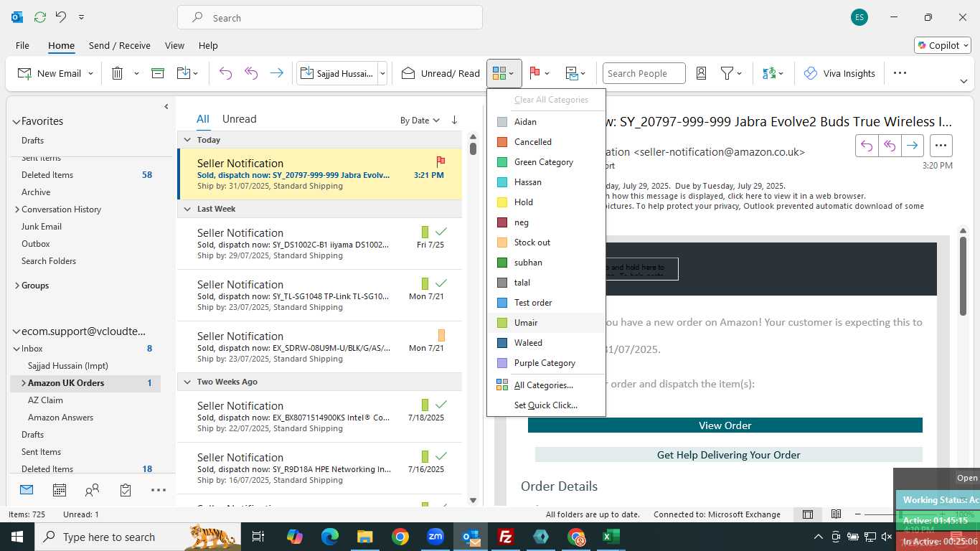The width and height of the screenshot is (980, 551).
Task: Click the Windows Start button
Action: point(17,537)
